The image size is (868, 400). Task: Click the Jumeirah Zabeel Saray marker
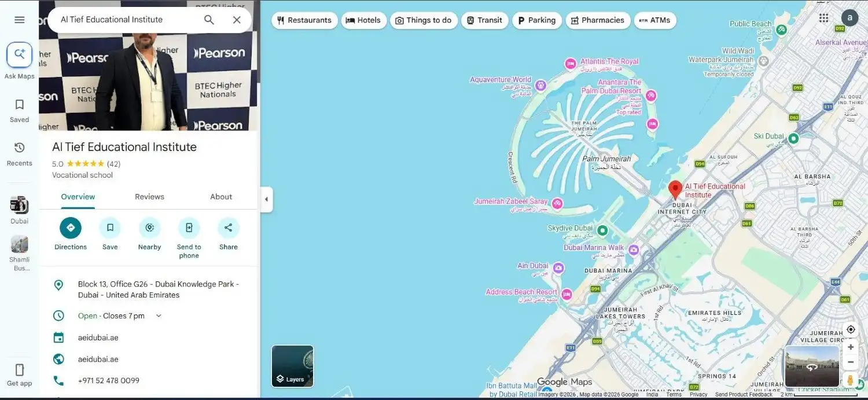tap(557, 203)
